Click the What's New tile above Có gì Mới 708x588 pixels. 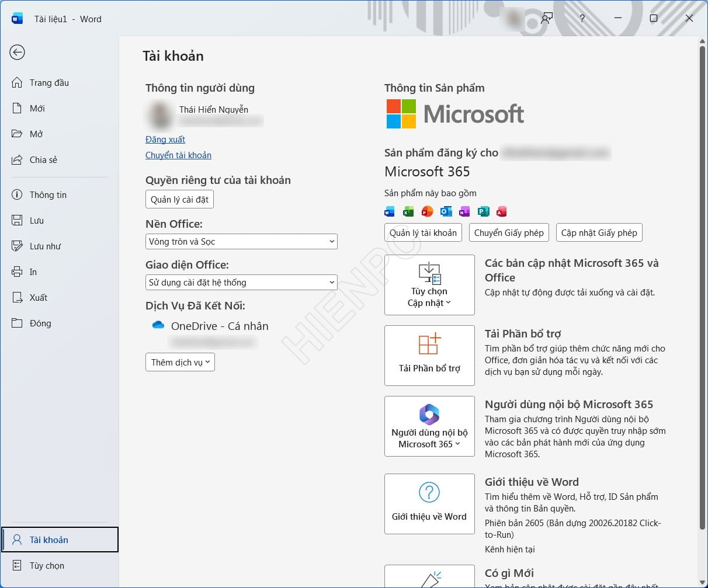click(x=429, y=576)
